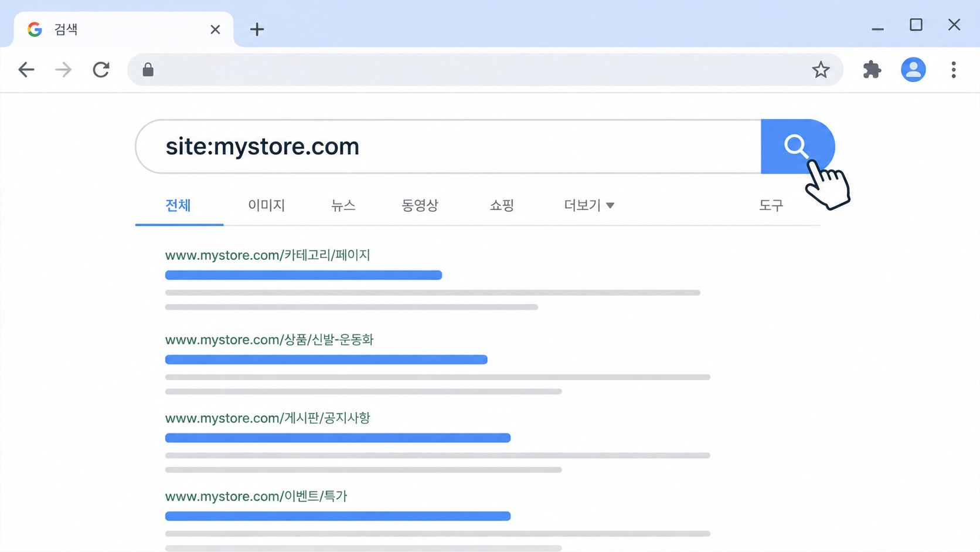
Task: Select the 전체 results tab
Action: tap(178, 205)
